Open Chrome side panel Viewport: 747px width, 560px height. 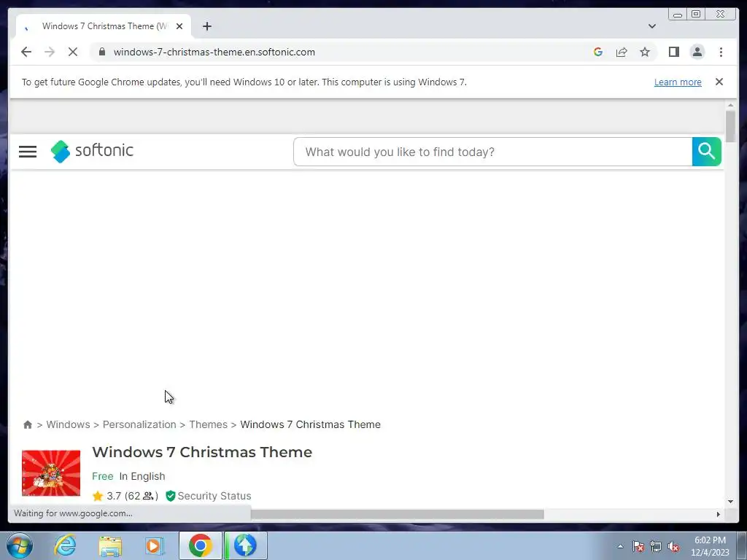click(673, 52)
